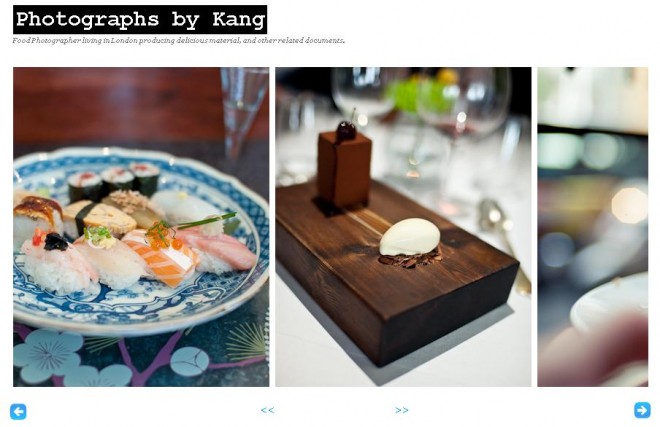Go to next photos via >> link

402,410
